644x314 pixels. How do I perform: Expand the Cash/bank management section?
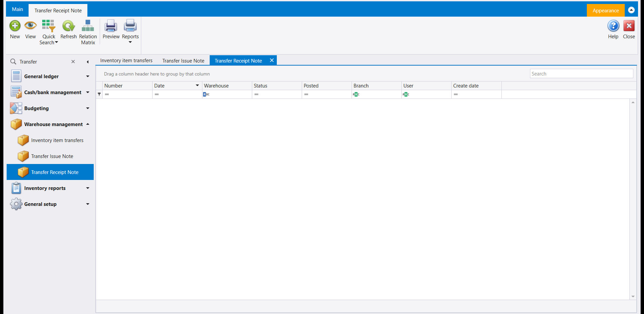88,92
